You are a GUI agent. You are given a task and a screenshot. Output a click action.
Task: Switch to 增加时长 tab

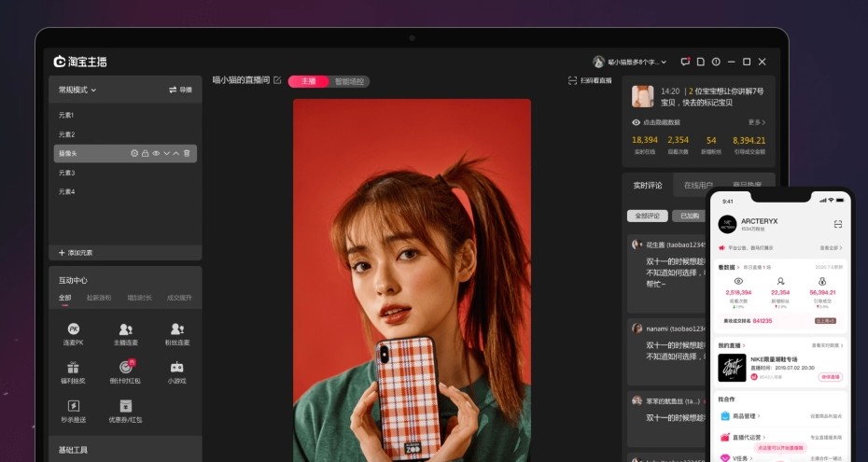(139, 298)
